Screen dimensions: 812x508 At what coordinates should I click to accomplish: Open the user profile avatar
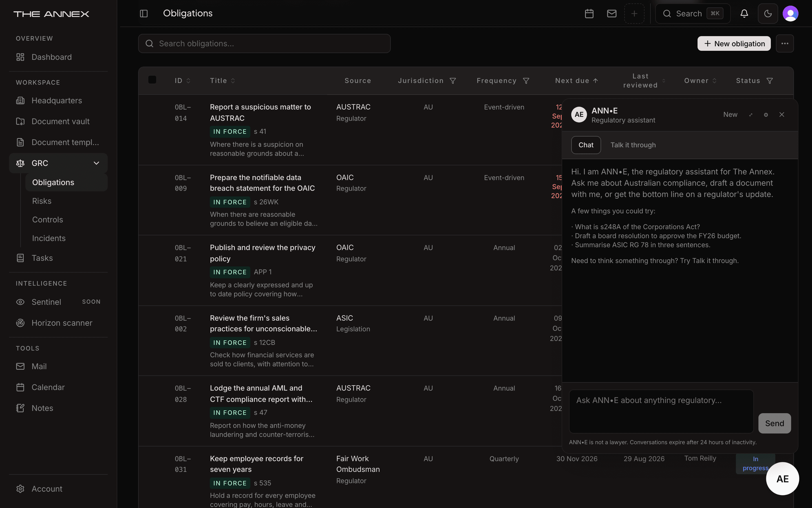(791, 14)
